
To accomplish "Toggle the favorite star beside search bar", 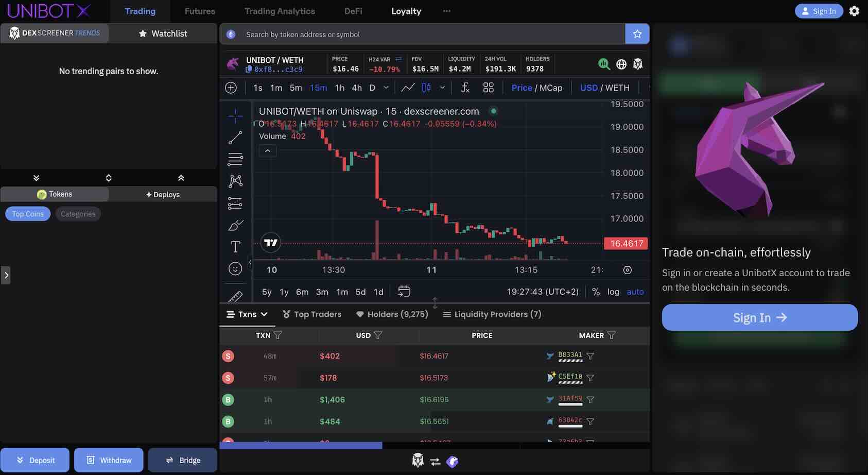I will click(x=637, y=34).
